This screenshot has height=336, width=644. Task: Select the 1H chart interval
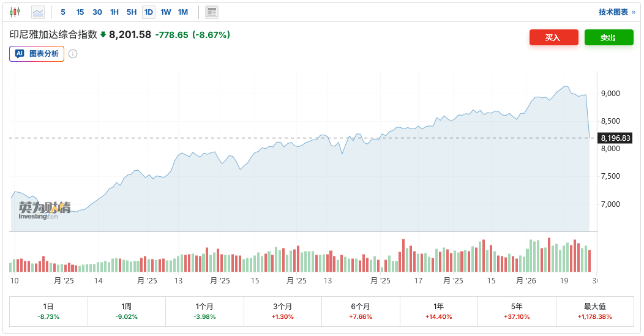[x=114, y=12]
